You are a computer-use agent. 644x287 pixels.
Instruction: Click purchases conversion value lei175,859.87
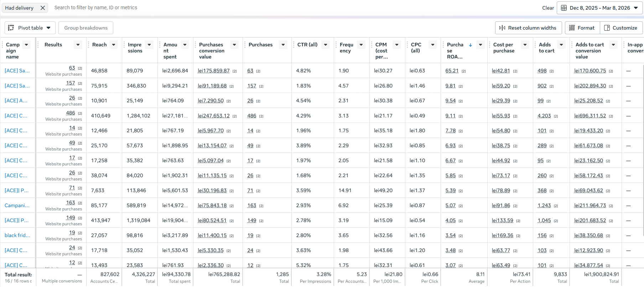click(214, 71)
